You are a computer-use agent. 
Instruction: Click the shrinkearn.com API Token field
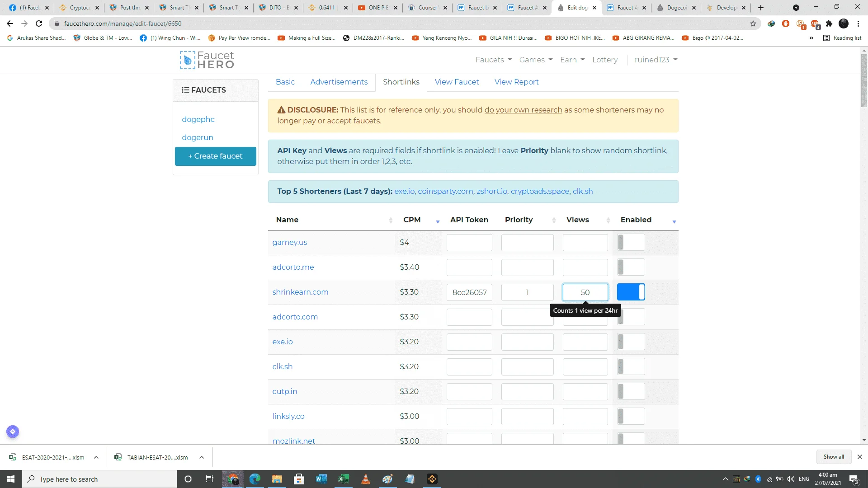coord(469,292)
